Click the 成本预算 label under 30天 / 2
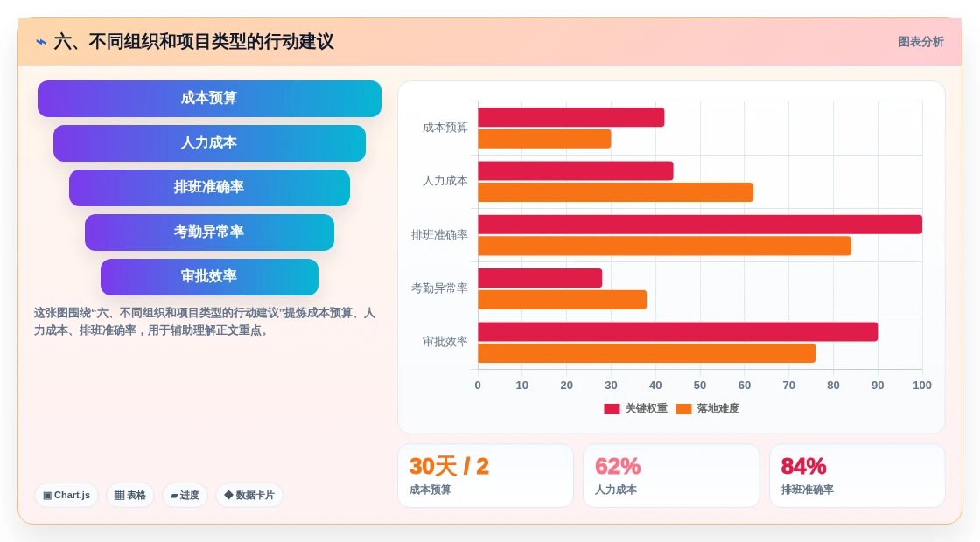Screen dimensions: 980x542 (430, 490)
